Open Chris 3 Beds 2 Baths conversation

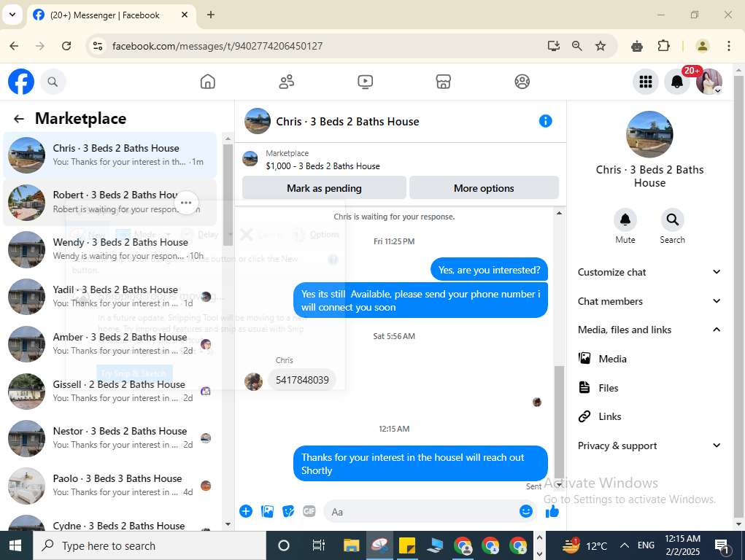pos(109,155)
